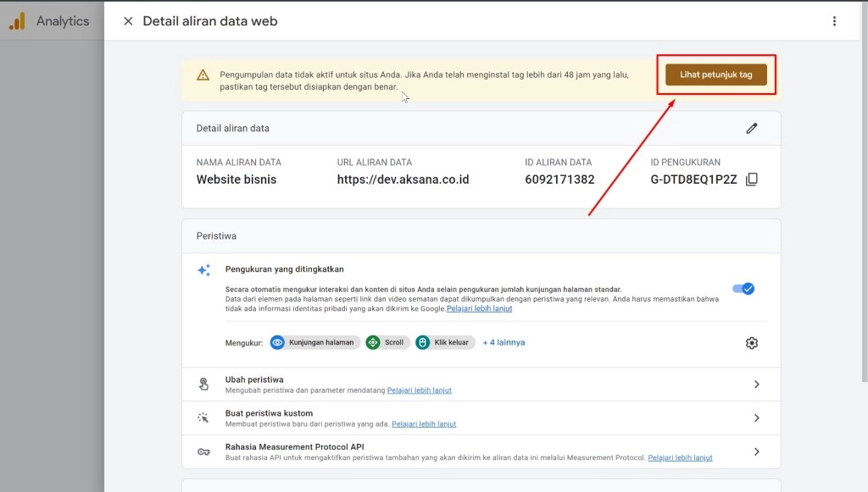Open enhanced measurement settings gear

(751, 343)
